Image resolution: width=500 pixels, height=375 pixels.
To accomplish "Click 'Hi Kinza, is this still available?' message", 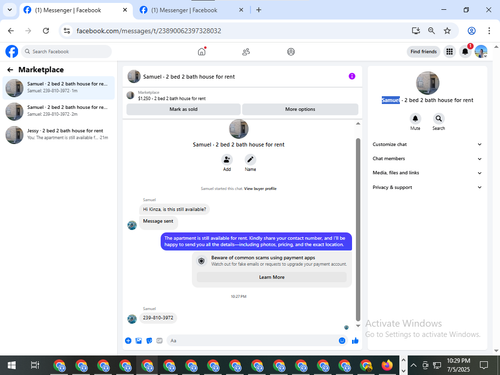I will (174, 209).
